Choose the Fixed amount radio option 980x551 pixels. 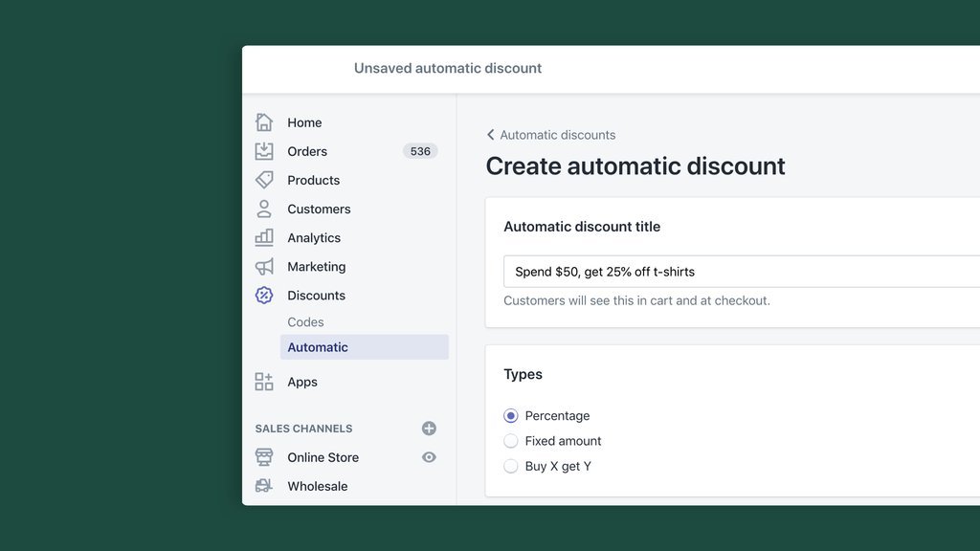(511, 441)
